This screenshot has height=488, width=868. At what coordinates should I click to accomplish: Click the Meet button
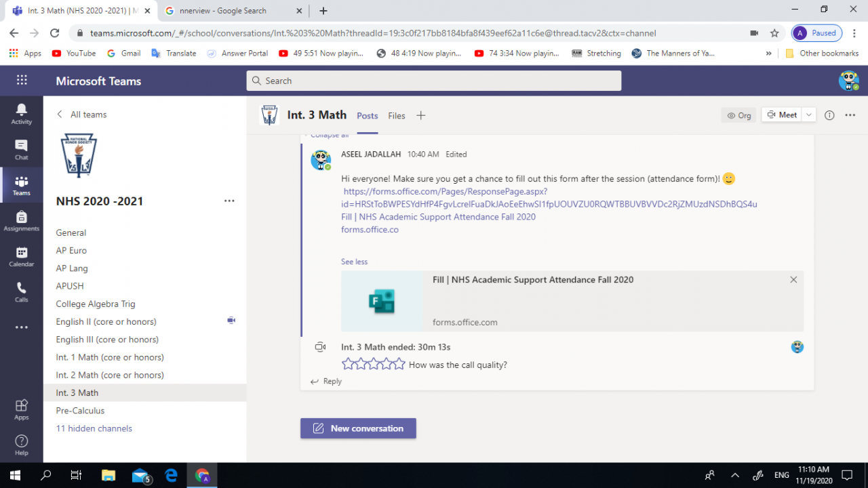click(782, 115)
